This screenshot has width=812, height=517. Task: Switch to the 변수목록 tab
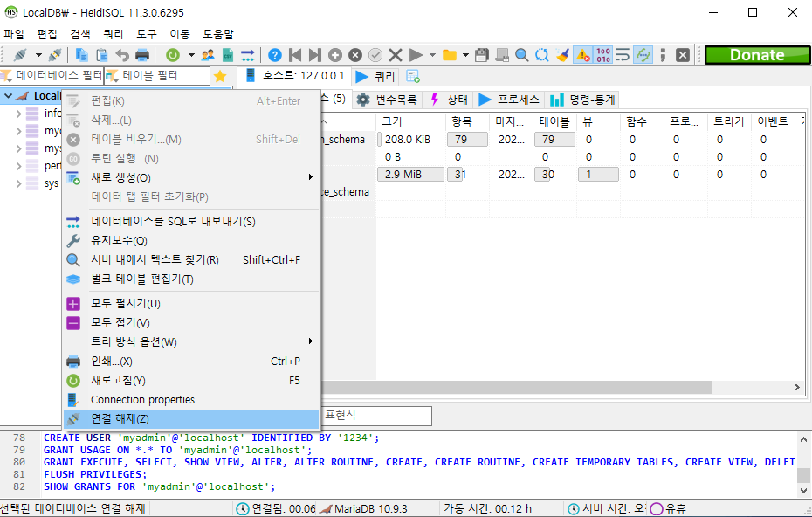(387, 100)
